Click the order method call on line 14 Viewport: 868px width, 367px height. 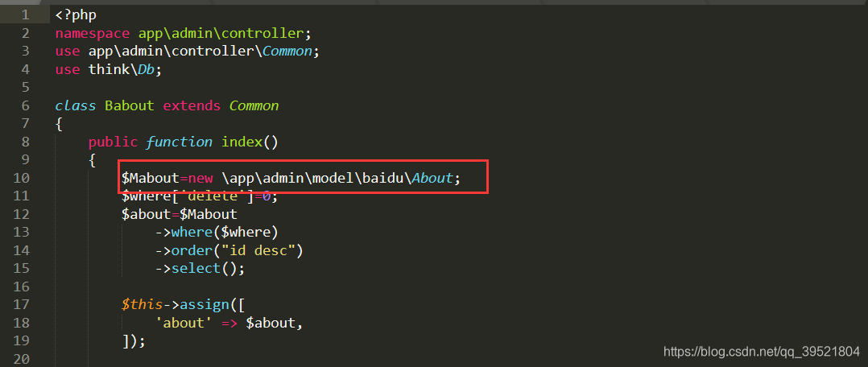click(192, 251)
